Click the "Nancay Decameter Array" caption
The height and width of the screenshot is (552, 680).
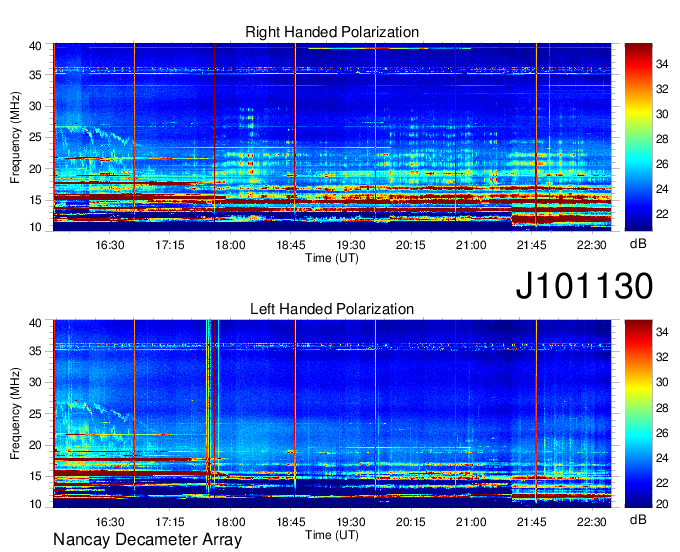click(147, 540)
